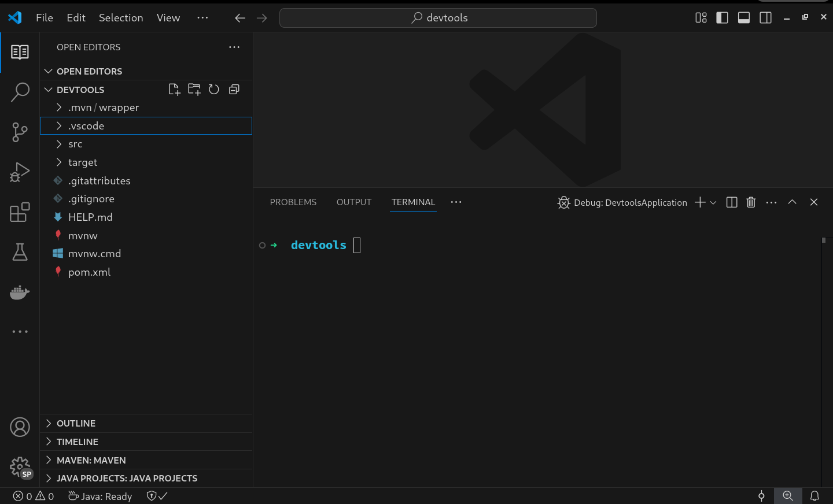
Task: Expand the .vscode folder
Action: [x=146, y=126]
